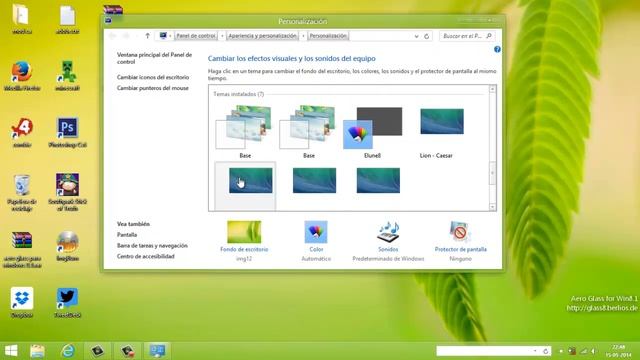Launch TweetDeck from the desktop

click(x=67, y=302)
